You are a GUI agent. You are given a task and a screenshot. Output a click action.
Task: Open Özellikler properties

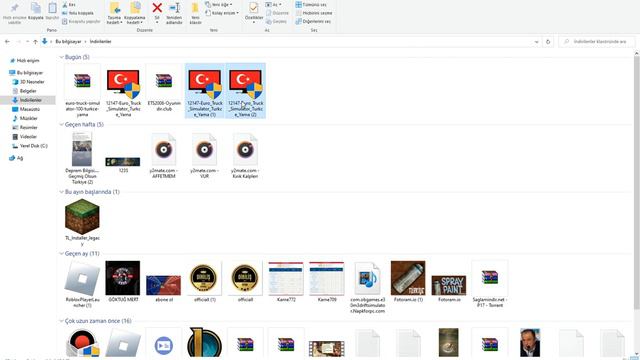254,12
